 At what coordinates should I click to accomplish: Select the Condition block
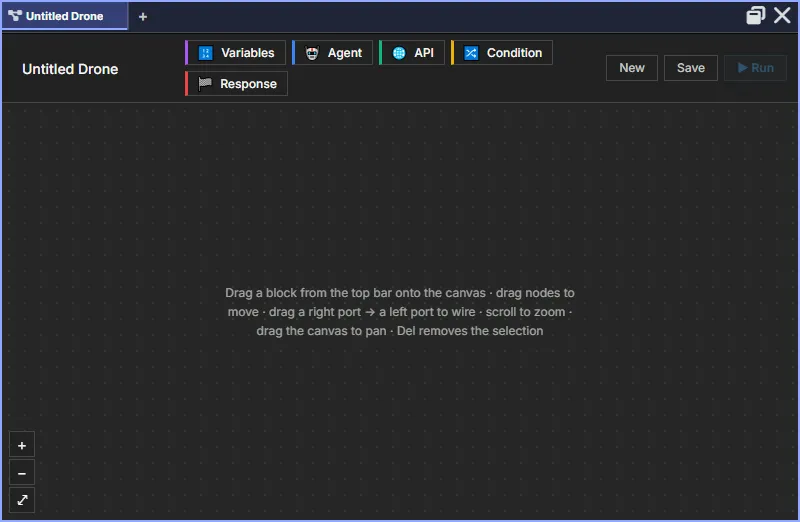(502, 53)
